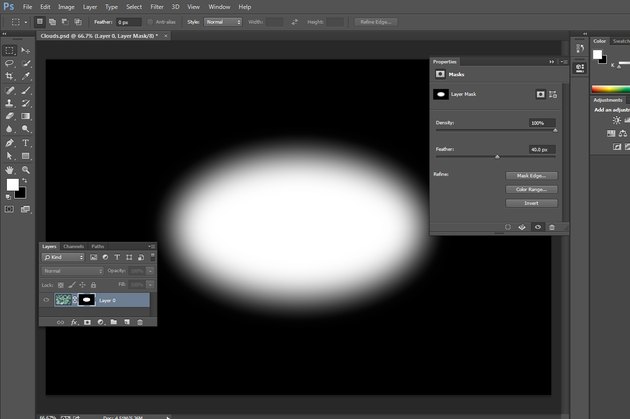Toggle mask visibility eye in Properties panel
The height and width of the screenshot is (419, 630).
pyautogui.click(x=538, y=227)
